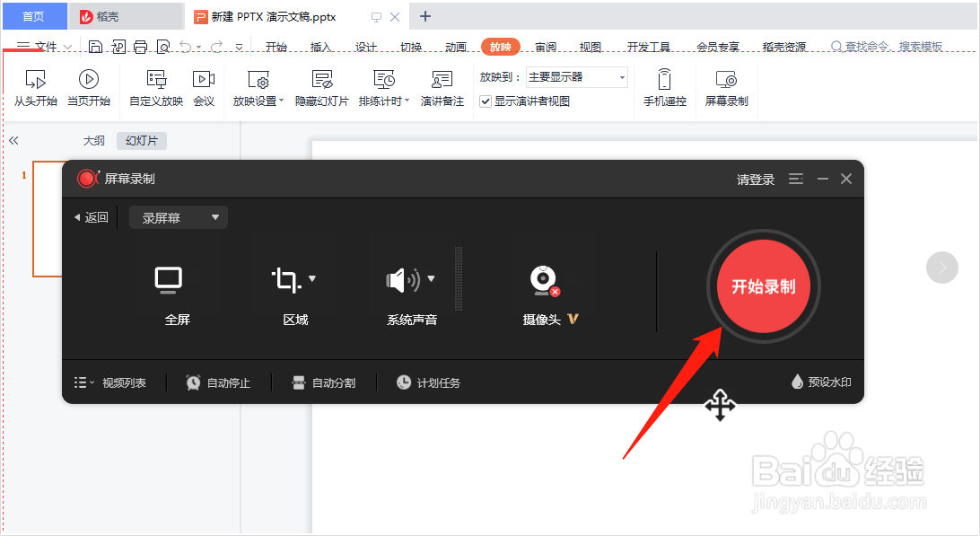
Task: Click the export-to-PDF icon in quick toolbar
Action: coord(118,47)
